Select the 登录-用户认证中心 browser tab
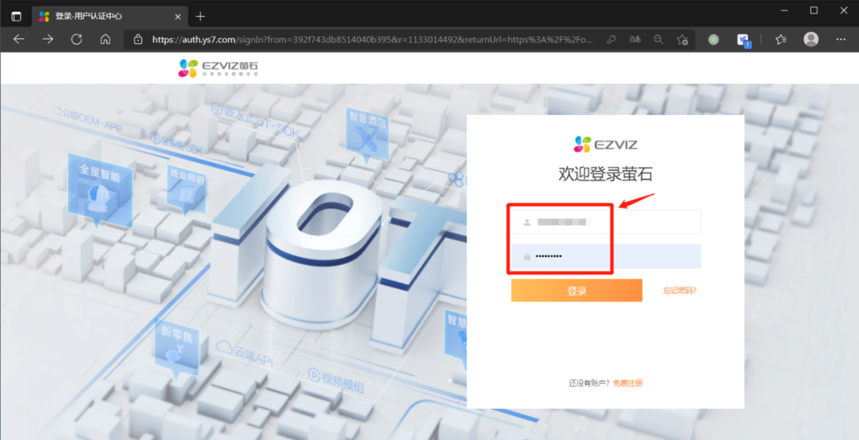The width and height of the screenshot is (859, 440). [x=110, y=16]
